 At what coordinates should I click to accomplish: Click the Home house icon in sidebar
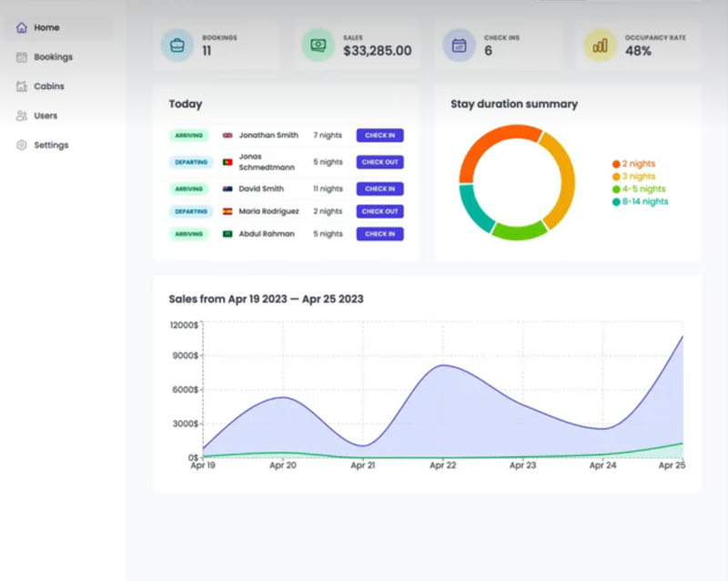pyautogui.click(x=22, y=27)
